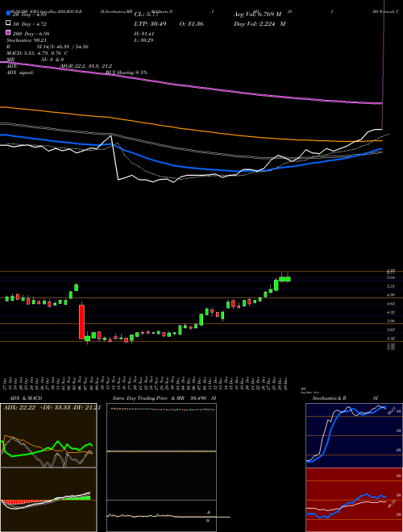Click the white 50 Day legend swatch

[8, 23]
